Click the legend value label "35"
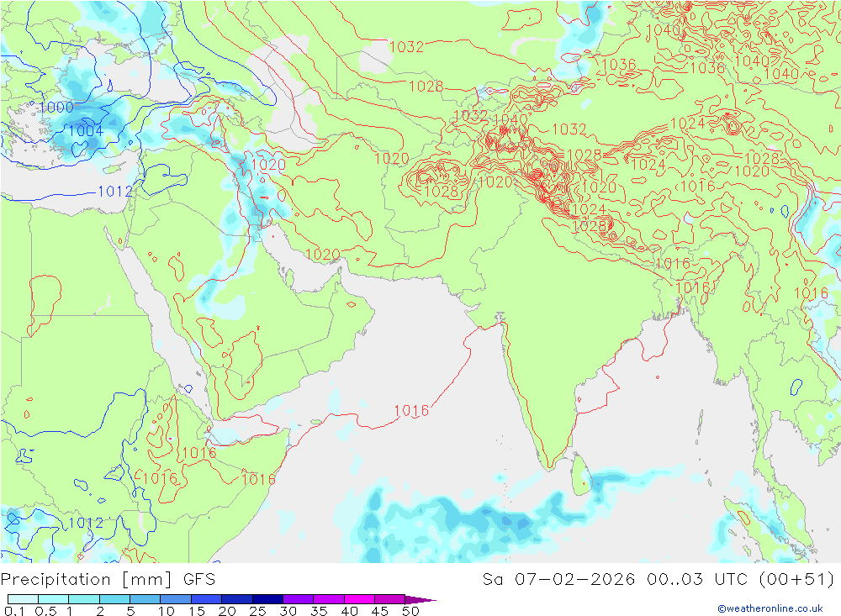Viewport: 841px width, 616px height. coord(319,611)
